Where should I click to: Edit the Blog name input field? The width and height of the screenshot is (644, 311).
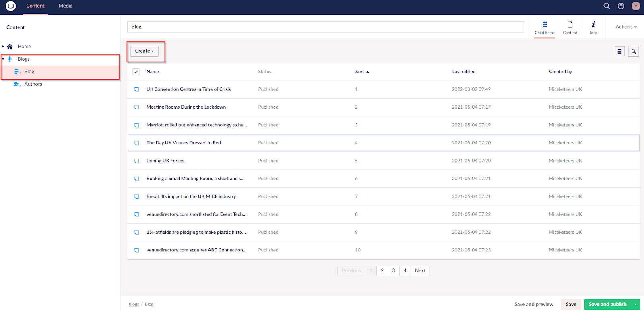326,27
